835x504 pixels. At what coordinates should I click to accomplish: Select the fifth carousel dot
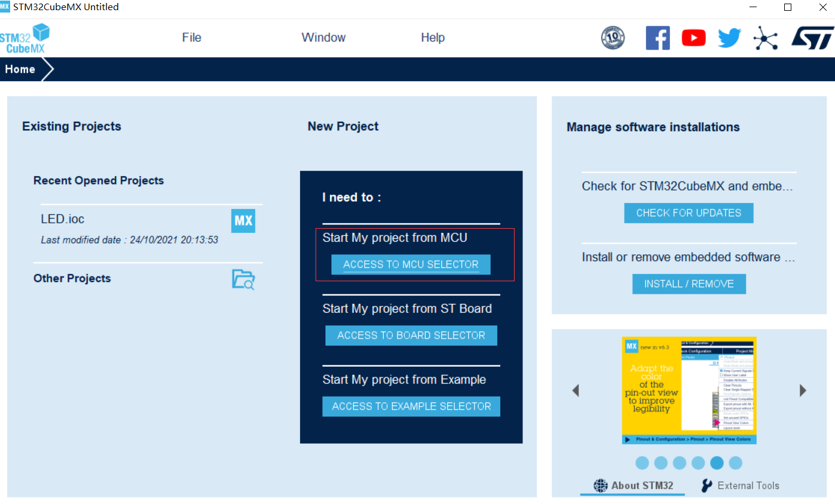point(717,463)
